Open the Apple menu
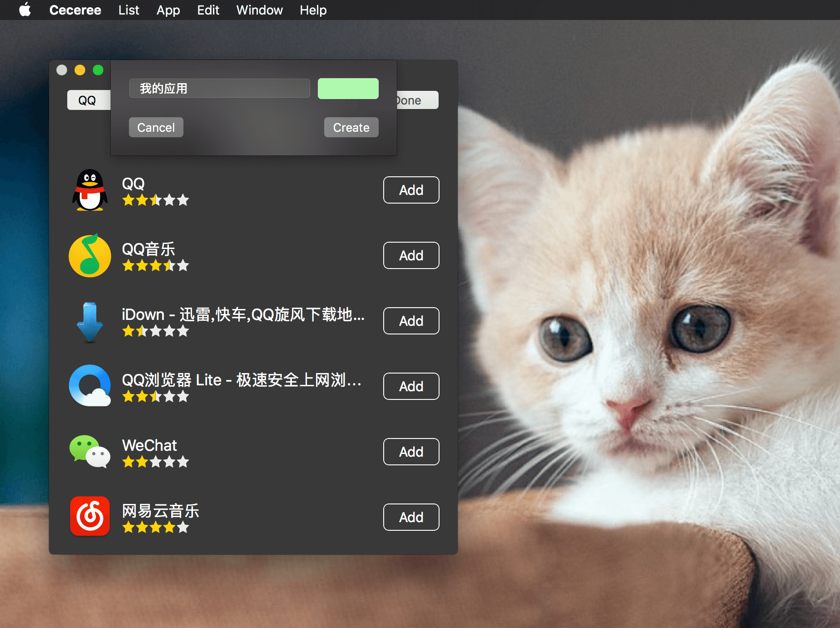 coord(25,10)
